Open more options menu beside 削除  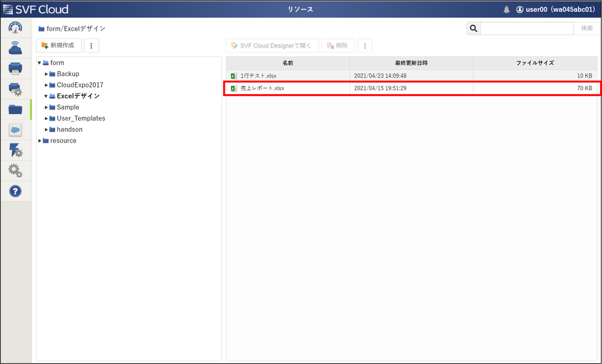pos(365,46)
